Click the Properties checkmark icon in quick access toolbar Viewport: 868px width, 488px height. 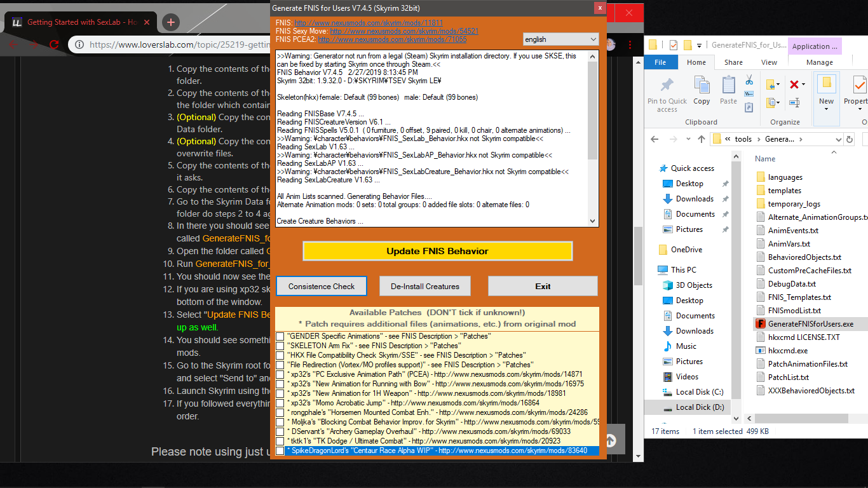[x=673, y=45]
